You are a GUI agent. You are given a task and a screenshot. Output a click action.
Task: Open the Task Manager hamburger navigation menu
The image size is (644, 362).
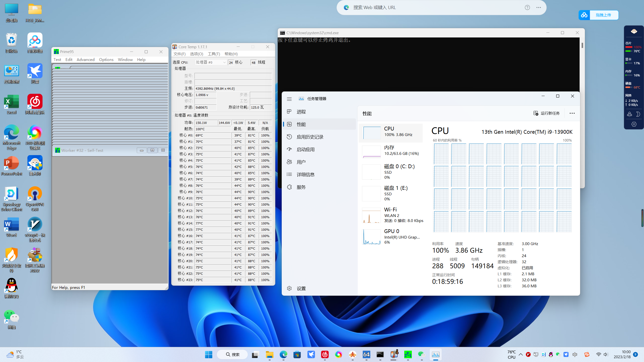point(289,99)
